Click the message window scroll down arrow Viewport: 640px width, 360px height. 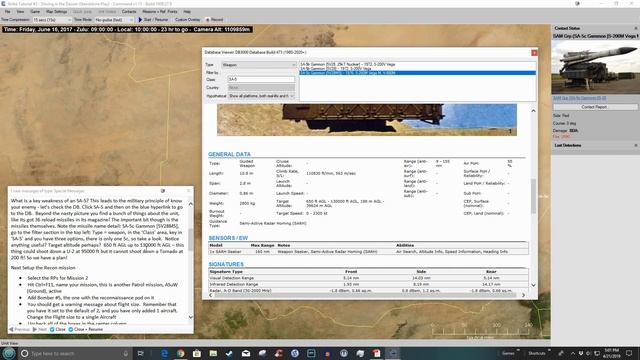point(191,317)
